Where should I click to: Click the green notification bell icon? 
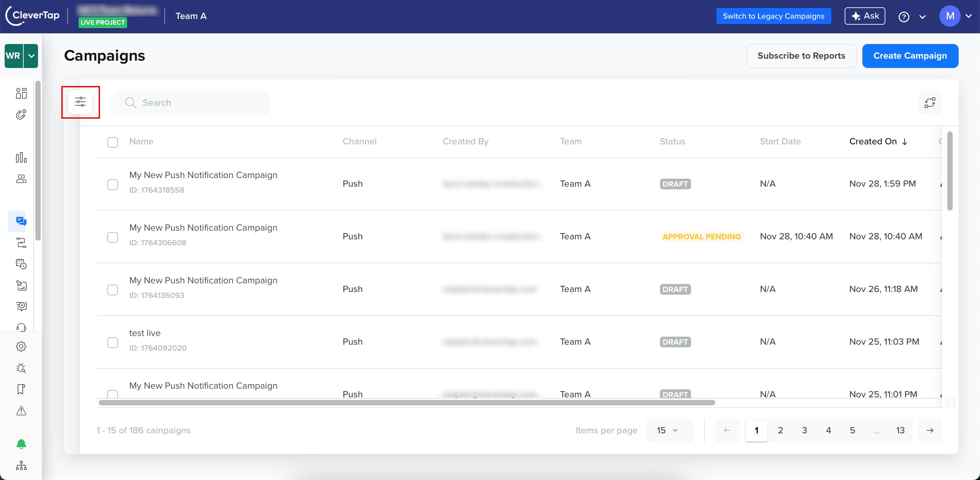point(21,444)
